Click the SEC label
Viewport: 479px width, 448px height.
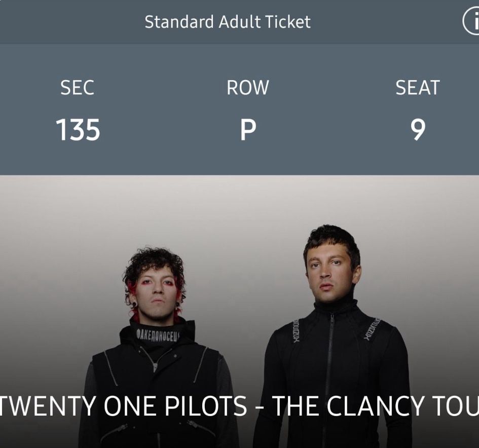[x=77, y=88]
